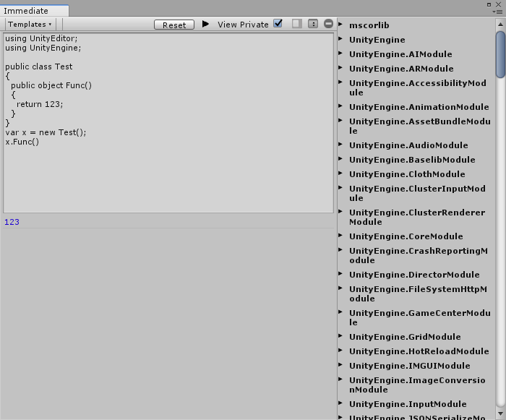
Task: Expand UnityEngine.AnimationModule
Action: [x=340, y=106]
